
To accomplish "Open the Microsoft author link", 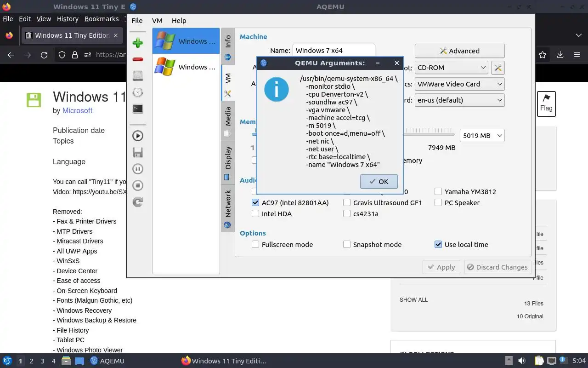I will [77, 110].
